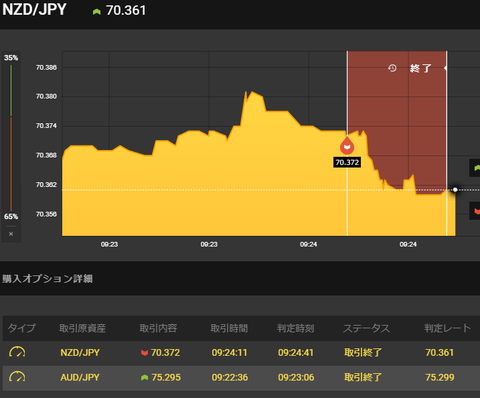Click the current rate 70.361 in header

tap(126, 10)
